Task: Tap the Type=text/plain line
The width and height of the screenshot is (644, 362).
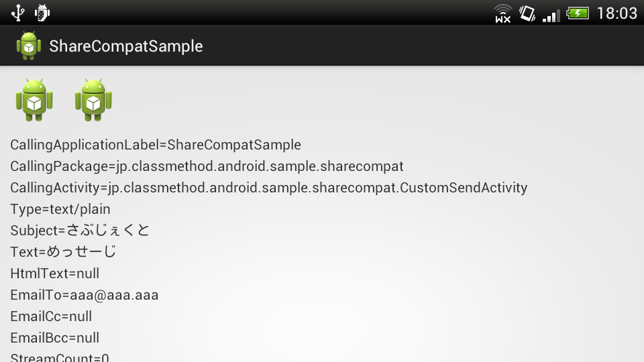Action: tap(60, 209)
